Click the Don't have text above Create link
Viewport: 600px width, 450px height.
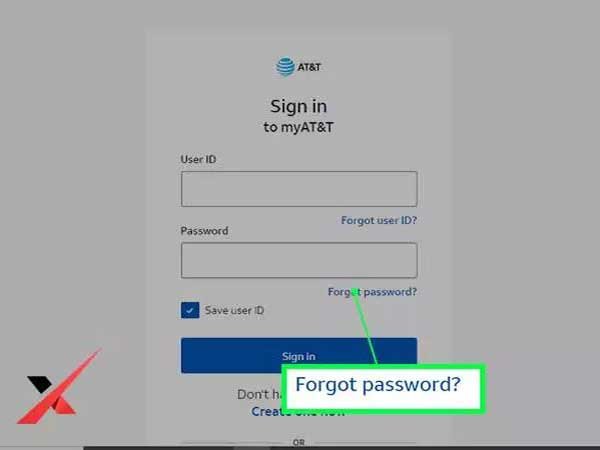pyautogui.click(x=259, y=394)
